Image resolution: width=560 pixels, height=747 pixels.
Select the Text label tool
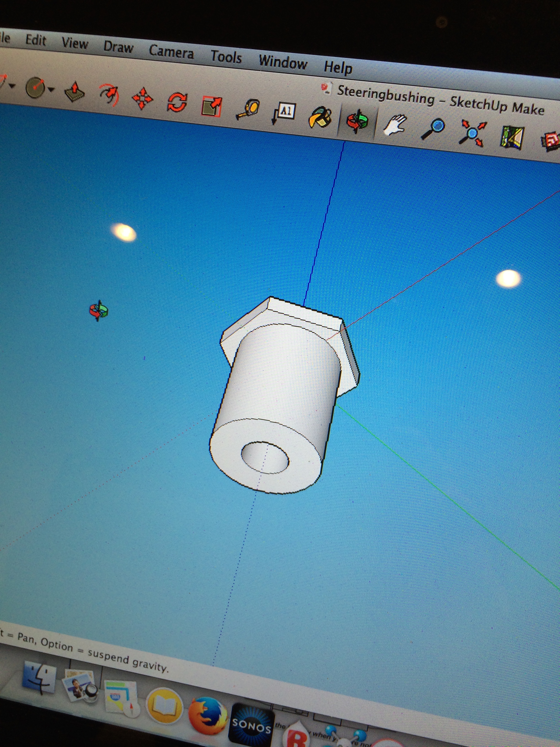tap(283, 114)
